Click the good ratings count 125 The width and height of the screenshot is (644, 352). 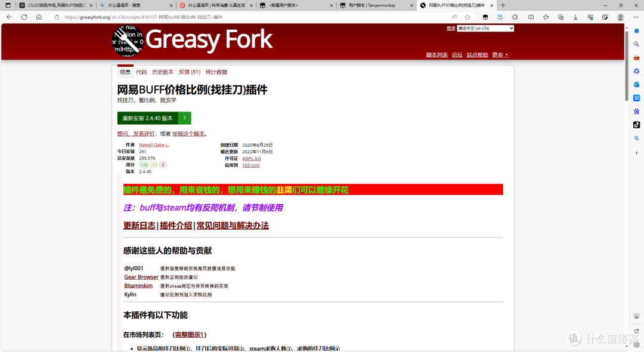click(144, 165)
